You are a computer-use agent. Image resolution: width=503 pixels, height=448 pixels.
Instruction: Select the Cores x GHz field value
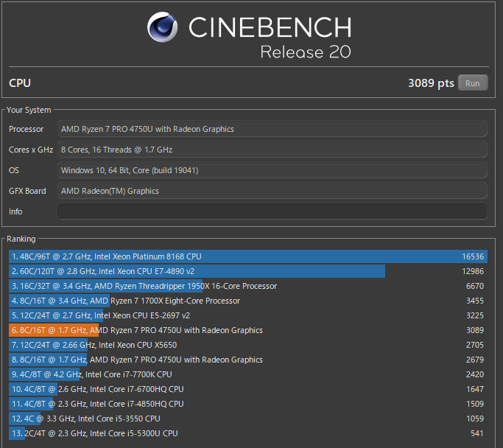click(x=272, y=150)
